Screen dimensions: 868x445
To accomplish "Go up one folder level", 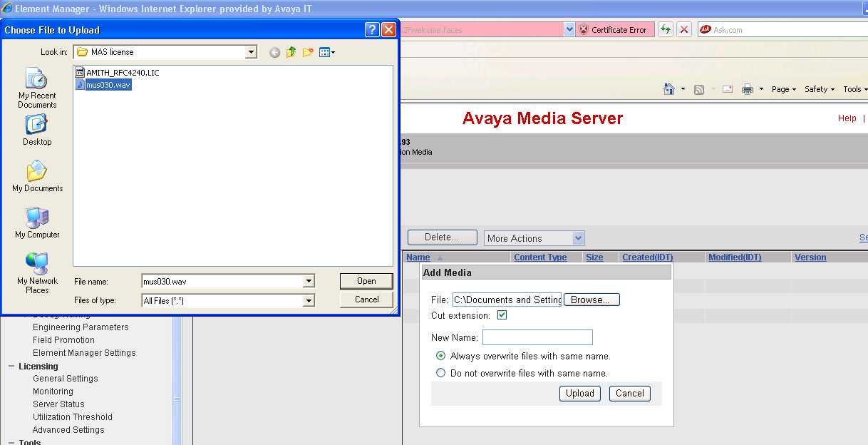I will 291,52.
